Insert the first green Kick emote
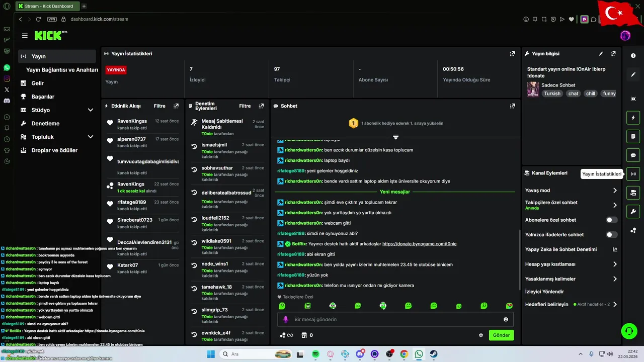This screenshot has height=362, width=644. 282,306
